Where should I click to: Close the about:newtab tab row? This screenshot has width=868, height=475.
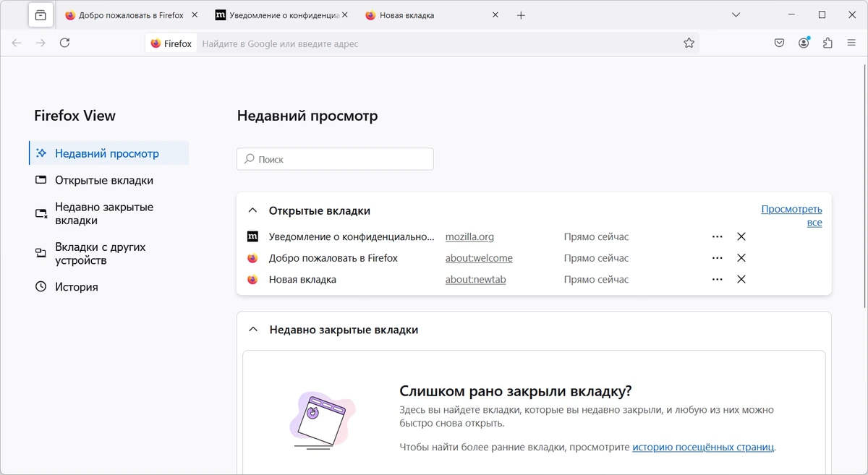pyautogui.click(x=741, y=279)
